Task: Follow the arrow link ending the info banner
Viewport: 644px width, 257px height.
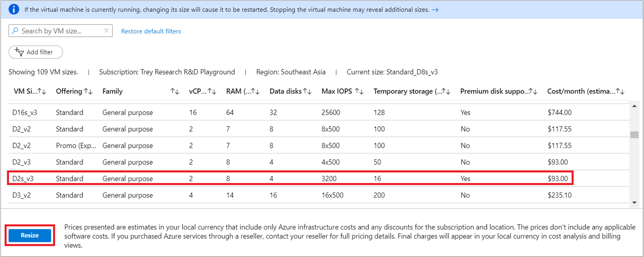Action: pos(435,10)
